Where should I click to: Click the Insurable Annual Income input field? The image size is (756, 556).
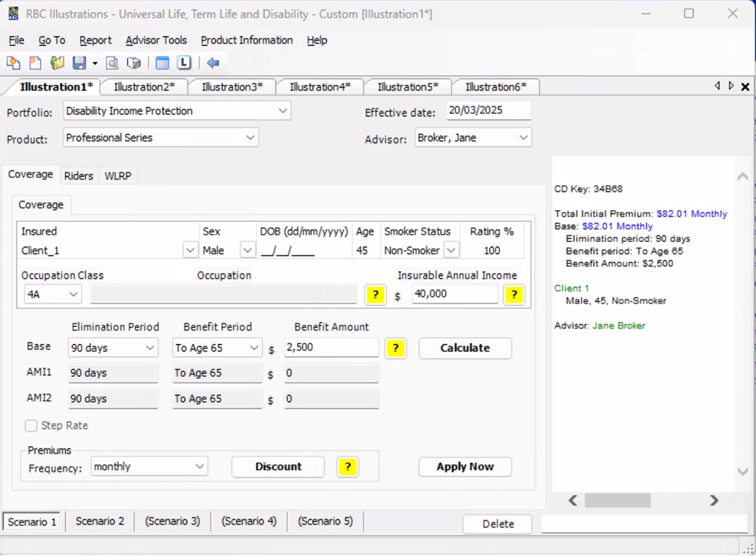pyautogui.click(x=454, y=294)
